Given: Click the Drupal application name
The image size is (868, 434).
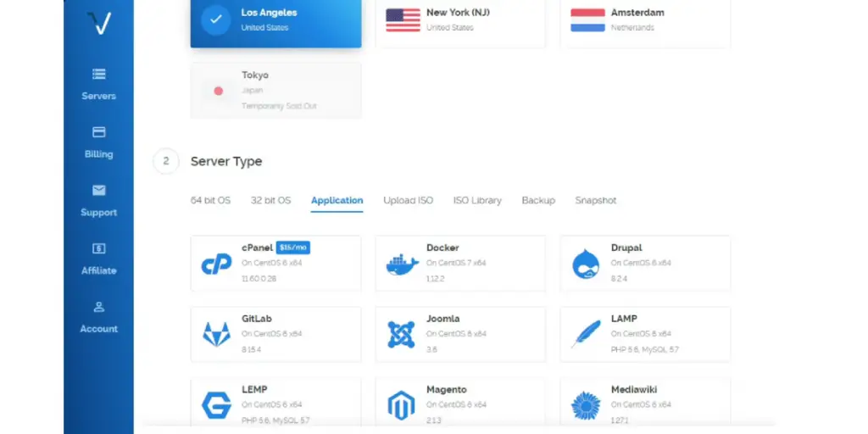Looking at the screenshot, I should [626, 248].
